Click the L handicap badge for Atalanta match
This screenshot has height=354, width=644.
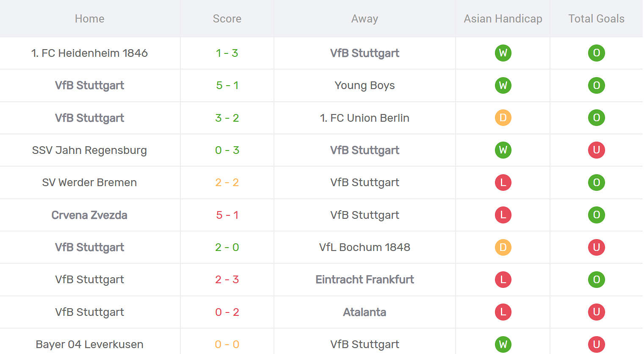[503, 312]
